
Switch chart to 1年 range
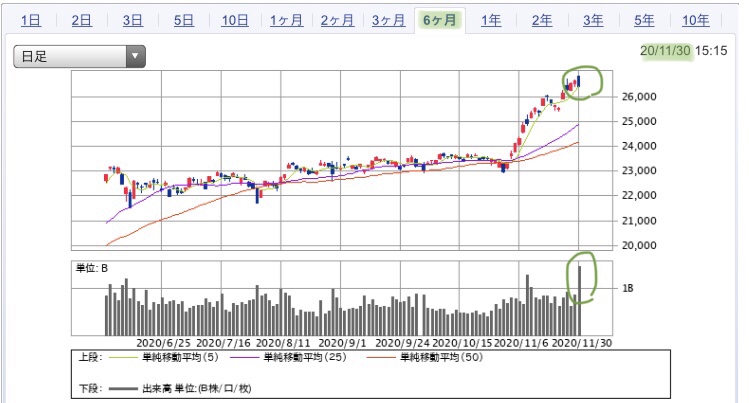pyautogui.click(x=491, y=21)
